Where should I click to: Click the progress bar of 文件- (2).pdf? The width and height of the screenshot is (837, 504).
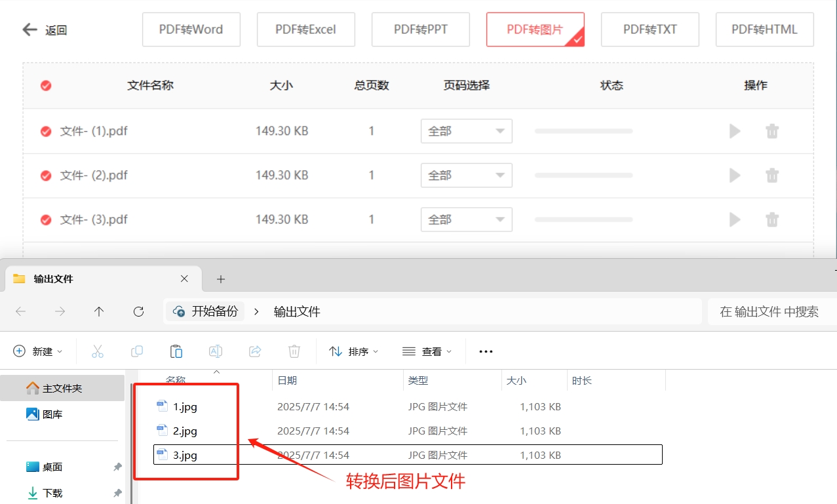pos(583,175)
